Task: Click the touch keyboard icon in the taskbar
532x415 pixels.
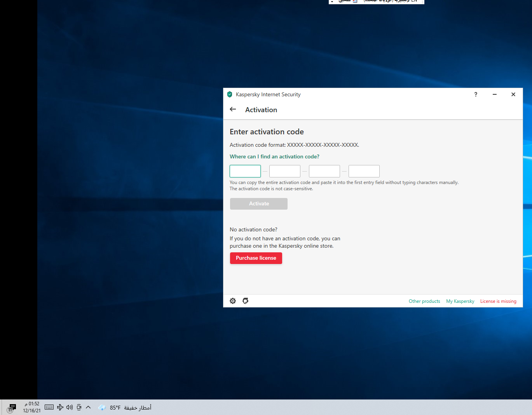Action: pos(49,407)
